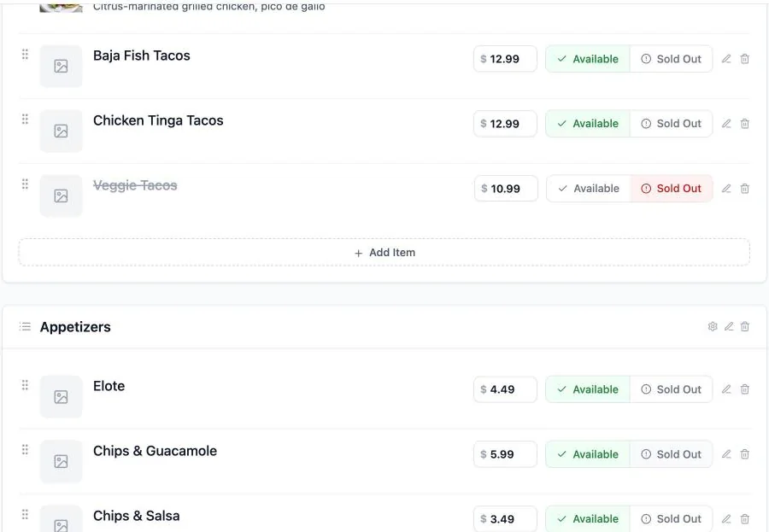Click the Baja Fish Tacos image placeholder
Viewport: 769px width, 532px height.
pyautogui.click(x=61, y=67)
